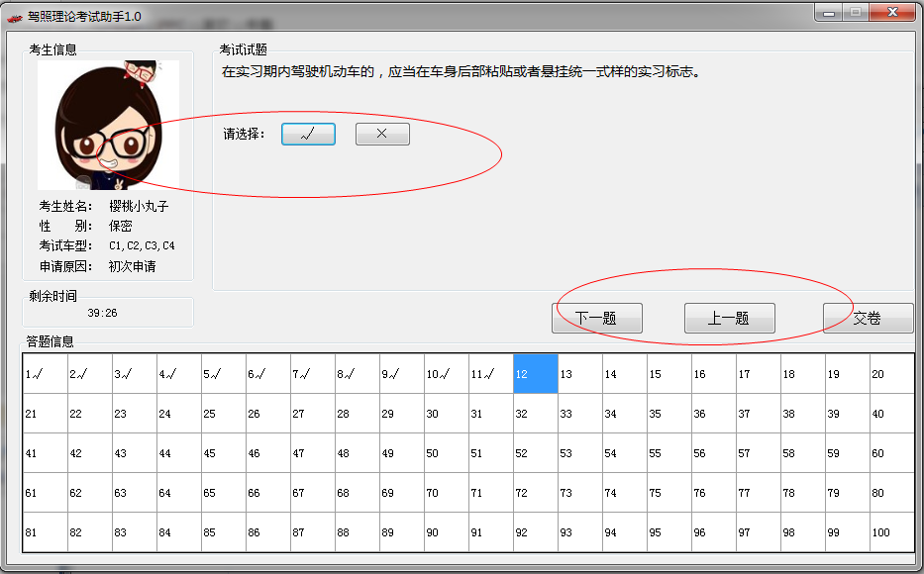Jump to question 53 cell
924x574 pixels.
tap(580, 453)
